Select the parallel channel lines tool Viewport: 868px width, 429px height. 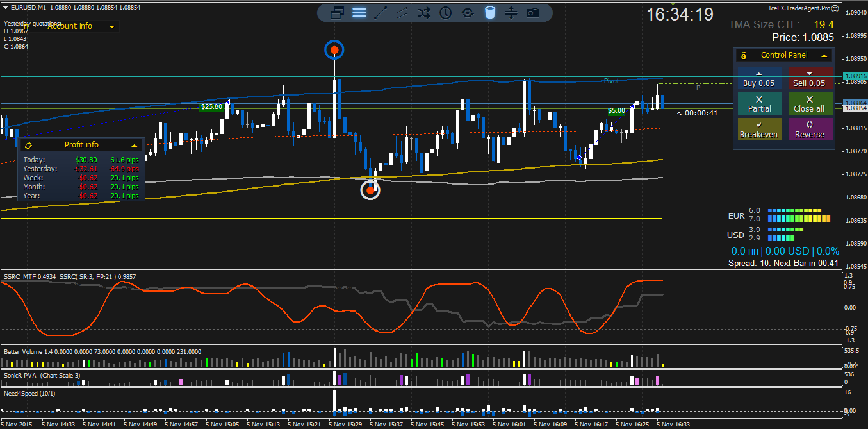click(x=402, y=12)
